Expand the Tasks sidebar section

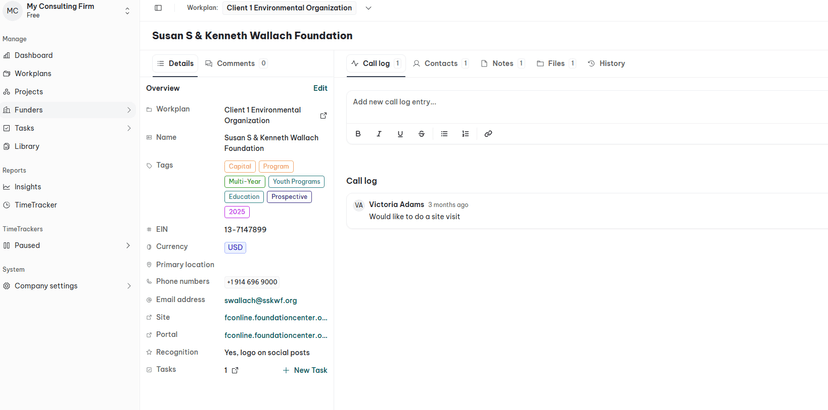pos(128,128)
